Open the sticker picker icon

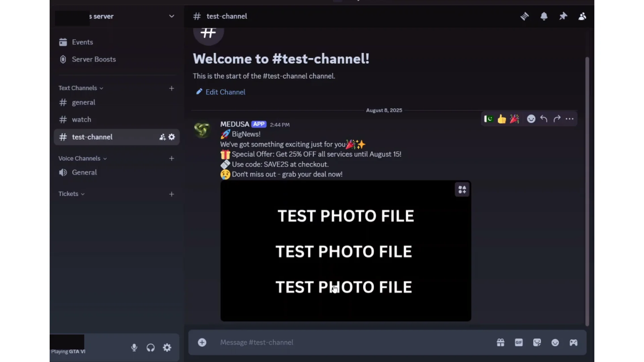[x=537, y=342]
